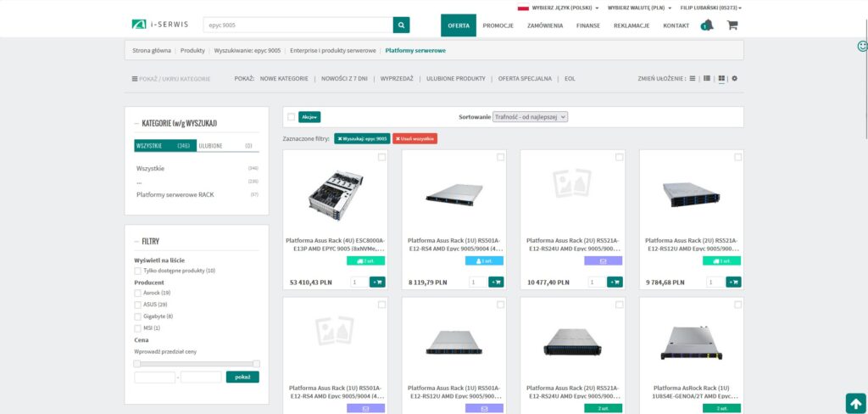This screenshot has height=414, width=868.
Task: Select 'Platformy serwerowe RACK' category
Action: click(x=175, y=194)
